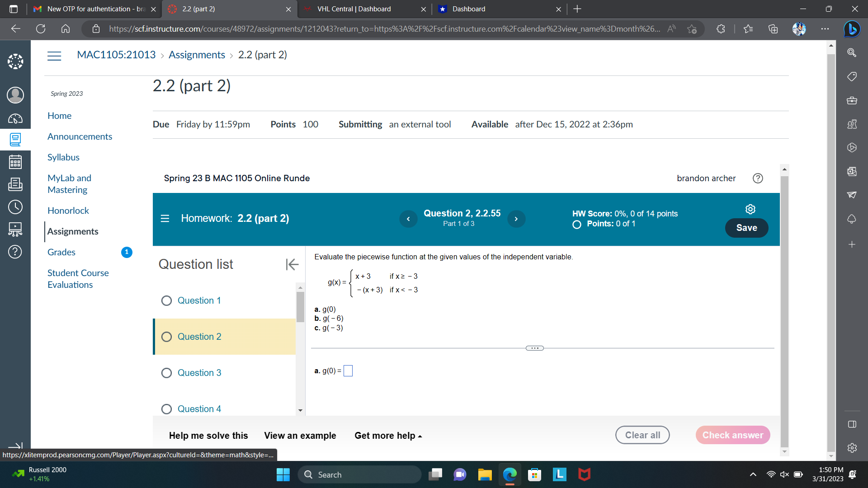Go to next question arrow

pyautogui.click(x=516, y=219)
